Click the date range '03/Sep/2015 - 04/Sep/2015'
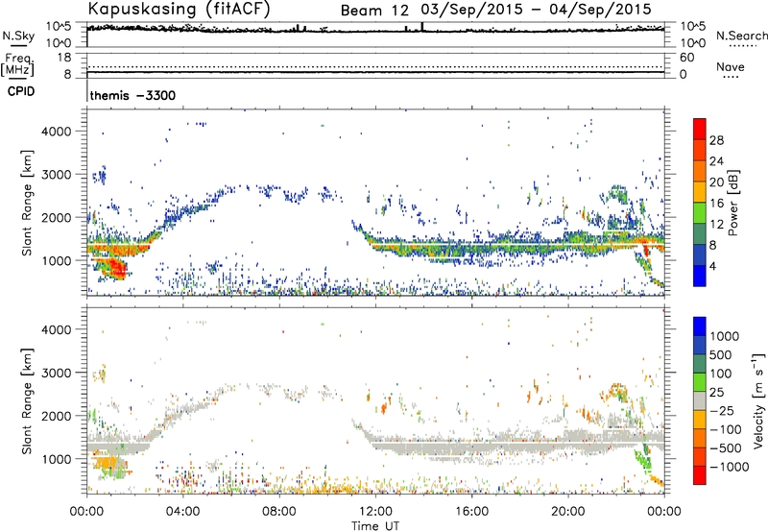The width and height of the screenshot is (768, 532). pyautogui.click(x=536, y=10)
